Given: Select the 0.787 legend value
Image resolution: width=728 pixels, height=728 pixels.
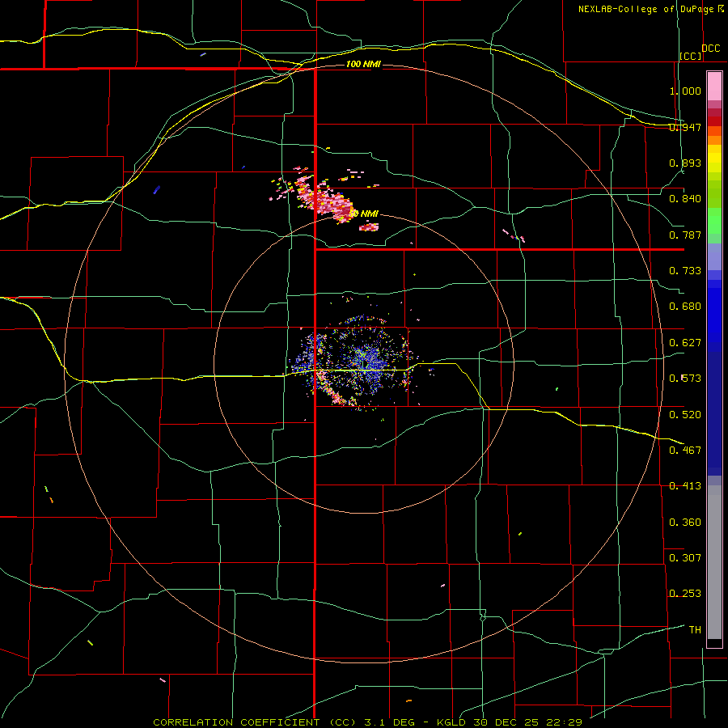Looking at the screenshot, I should [685, 235].
